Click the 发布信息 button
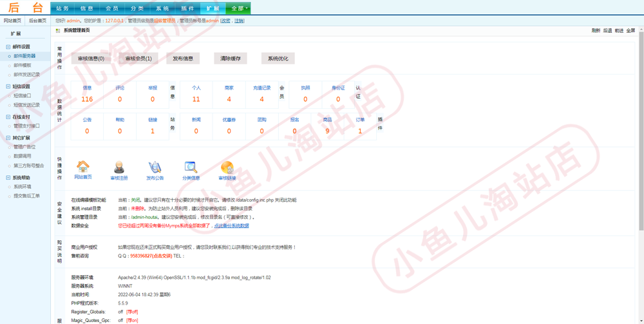The width and height of the screenshot is (644, 324). tap(183, 59)
